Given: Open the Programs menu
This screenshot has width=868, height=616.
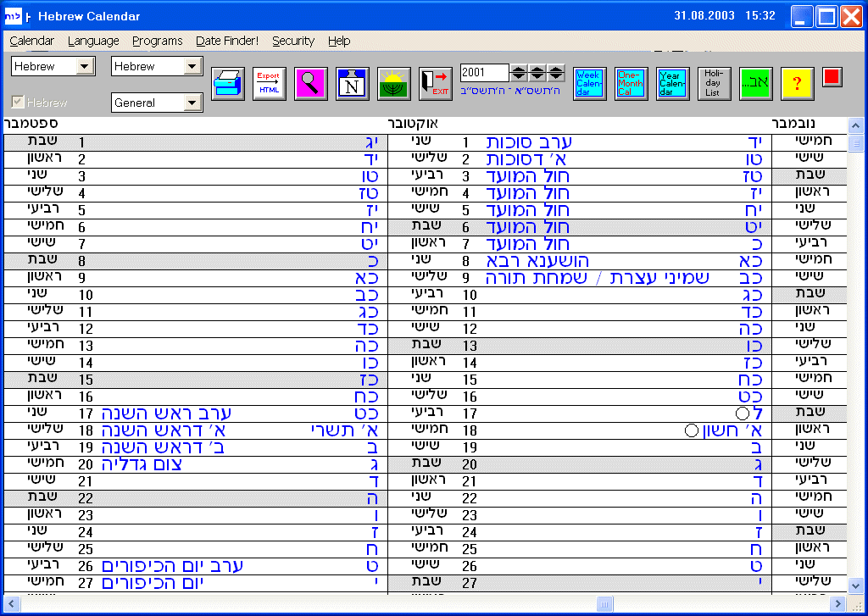Looking at the screenshot, I should [x=157, y=41].
